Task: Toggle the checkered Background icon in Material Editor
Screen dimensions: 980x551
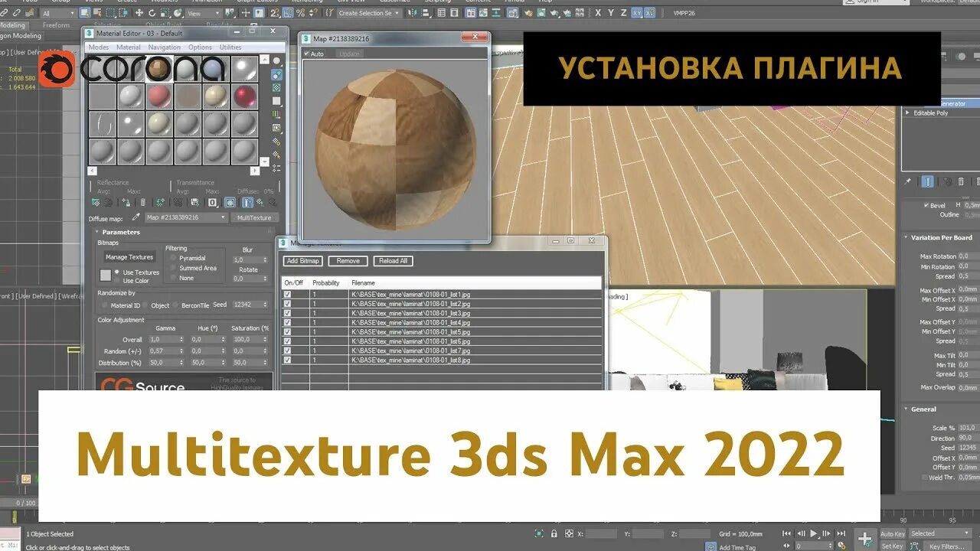Action: click(276, 87)
